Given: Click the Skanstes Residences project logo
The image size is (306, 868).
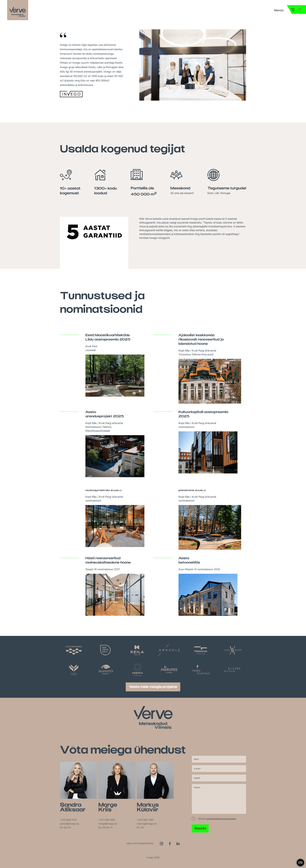Looking at the screenshot, I should [106, 670].
